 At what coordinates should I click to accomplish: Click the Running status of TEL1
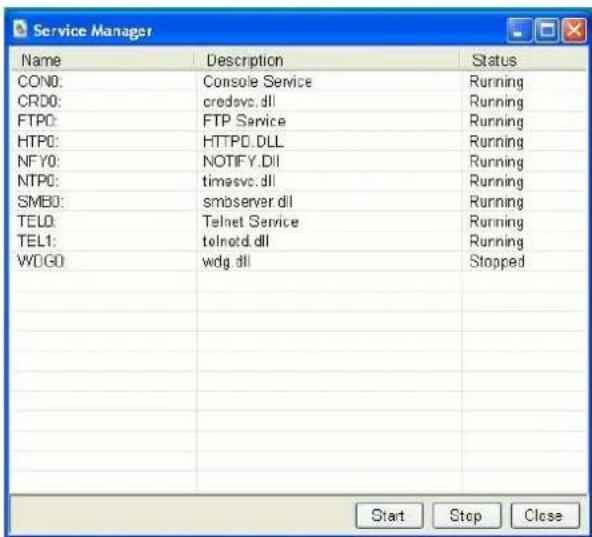[x=496, y=242]
